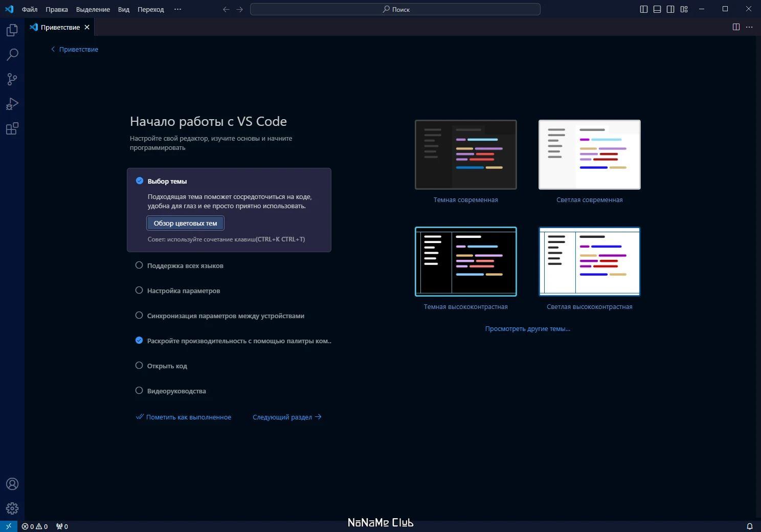The height and width of the screenshot is (532, 761).
Task: Open the Explorer view in activity bar
Action: coord(12,30)
